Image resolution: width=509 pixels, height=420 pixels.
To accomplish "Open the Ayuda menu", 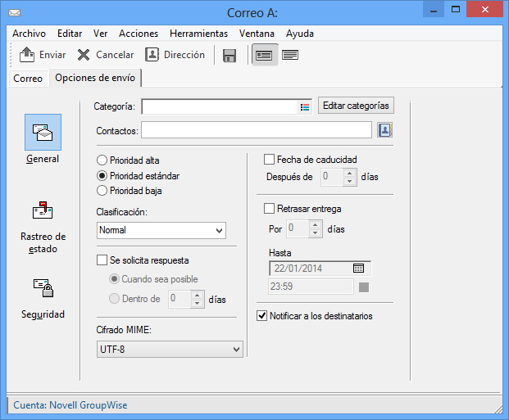I will 300,34.
